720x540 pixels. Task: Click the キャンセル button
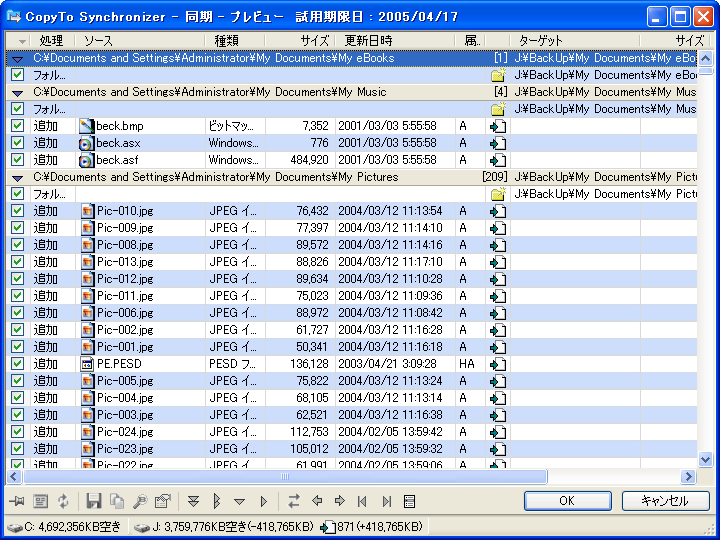[x=665, y=501]
